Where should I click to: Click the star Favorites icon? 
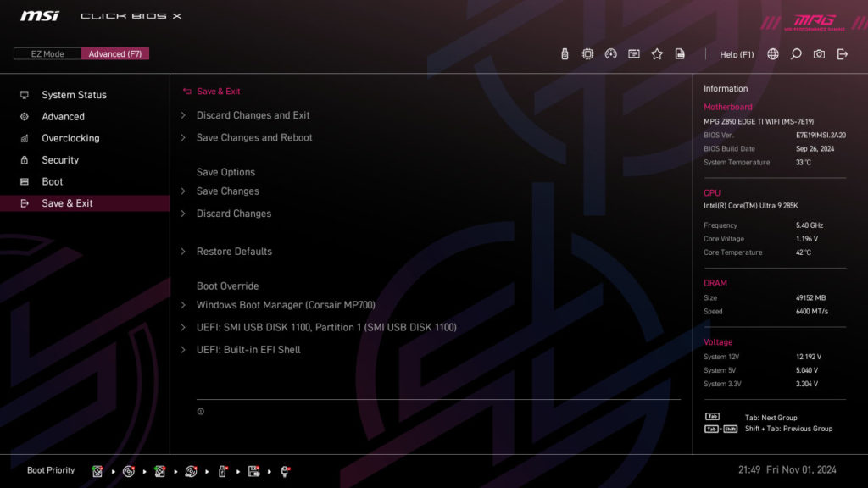[657, 53]
